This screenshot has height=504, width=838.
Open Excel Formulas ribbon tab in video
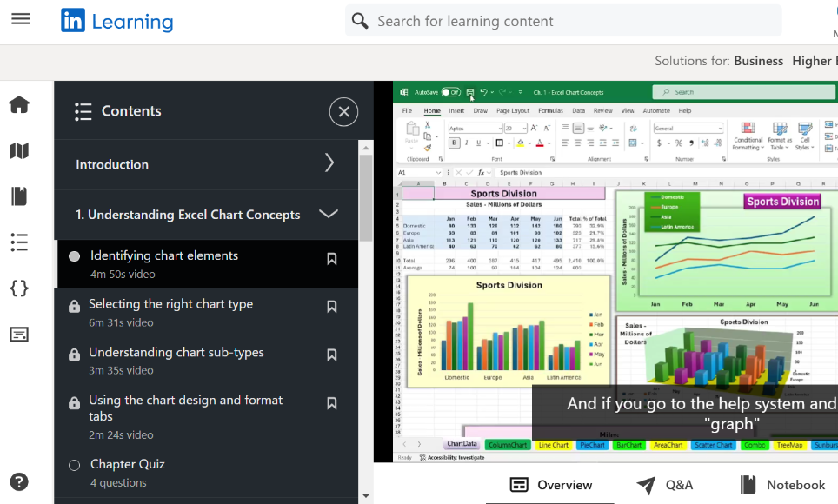click(x=550, y=110)
